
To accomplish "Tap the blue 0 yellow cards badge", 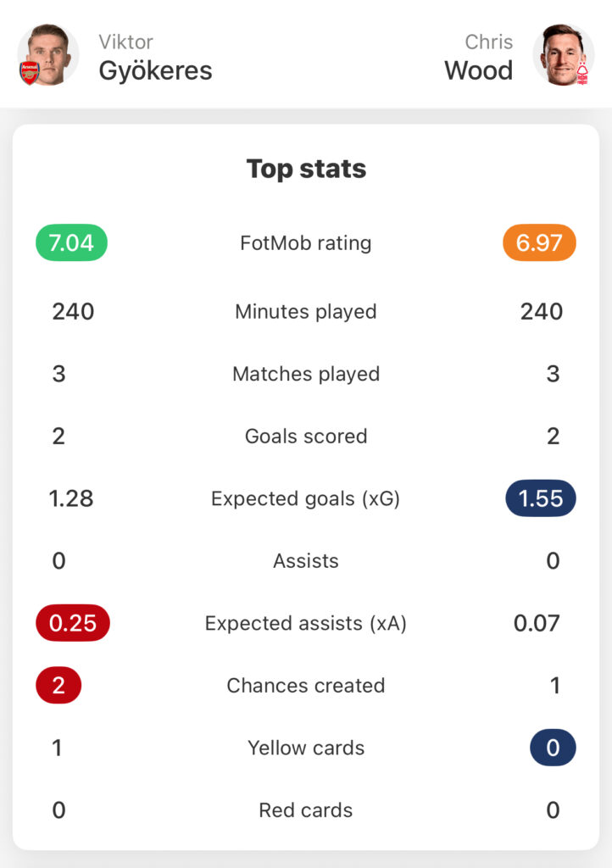I will [553, 748].
